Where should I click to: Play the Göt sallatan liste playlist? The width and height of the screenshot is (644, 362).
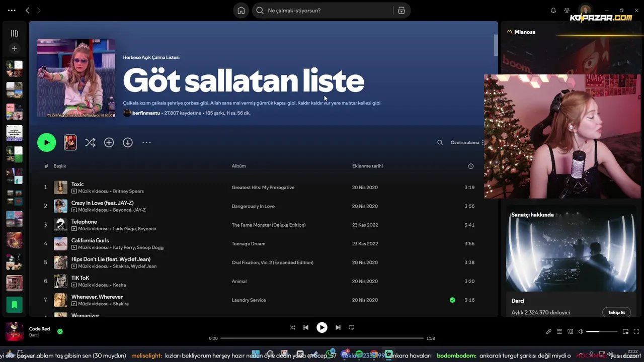point(46,142)
